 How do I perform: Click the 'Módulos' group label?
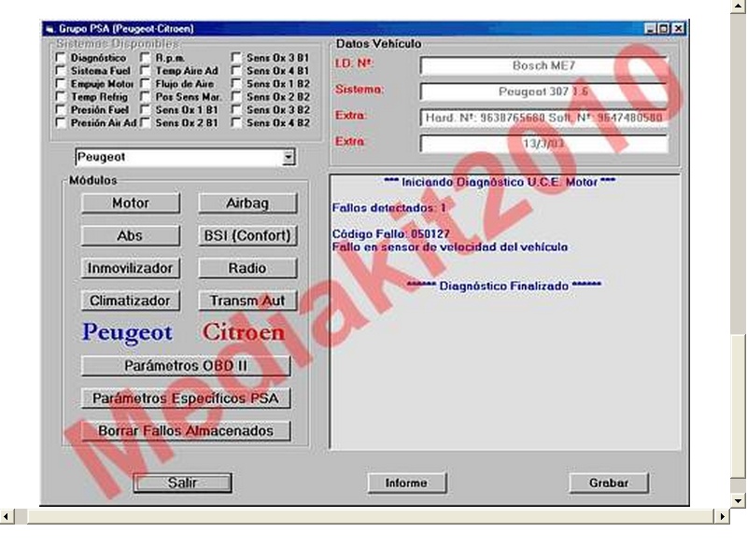[x=92, y=180]
